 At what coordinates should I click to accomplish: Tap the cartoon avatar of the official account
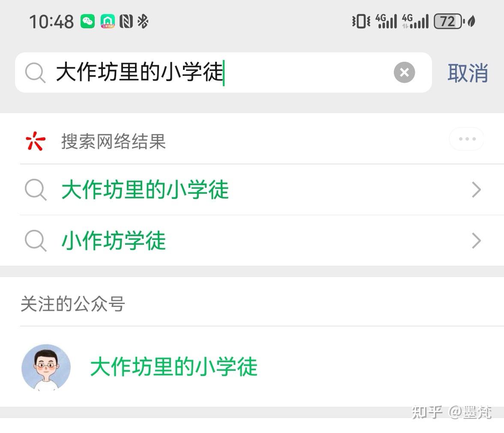tap(46, 367)
